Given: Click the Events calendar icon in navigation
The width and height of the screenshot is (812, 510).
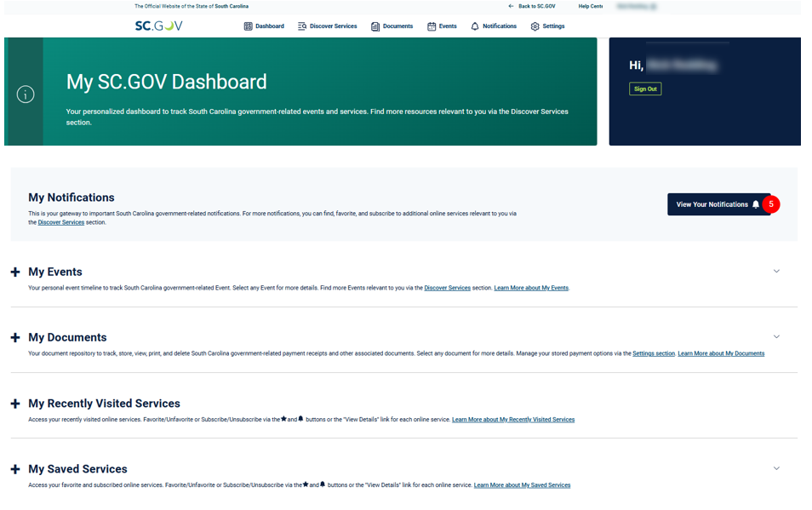Looking at the screenshot, I should point(432,26).
